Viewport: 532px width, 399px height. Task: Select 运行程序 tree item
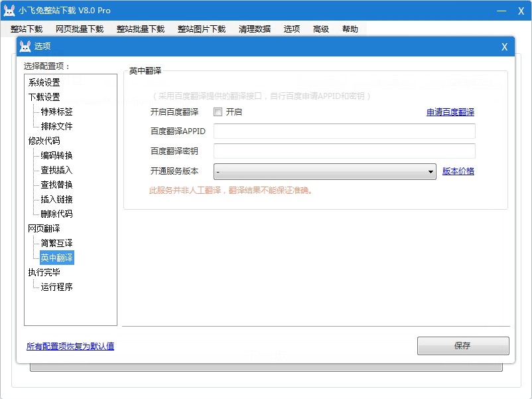click(56, 287)
